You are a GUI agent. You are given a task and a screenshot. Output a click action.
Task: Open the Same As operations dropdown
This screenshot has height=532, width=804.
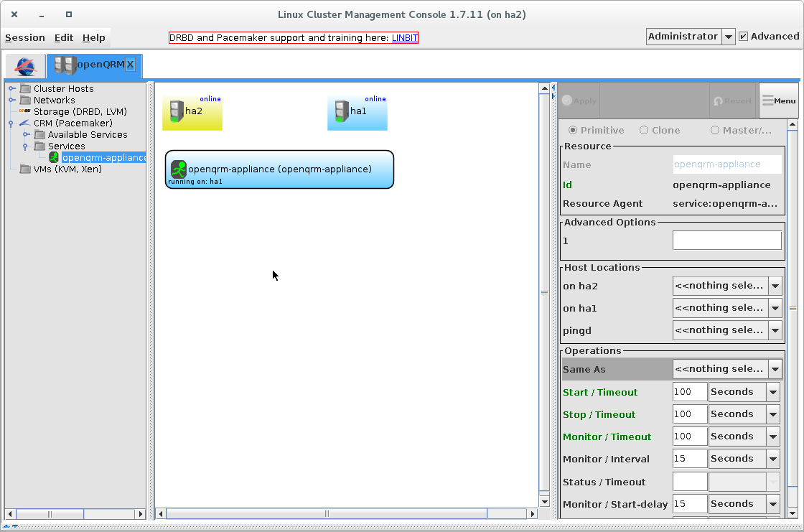tap(775, 369)
